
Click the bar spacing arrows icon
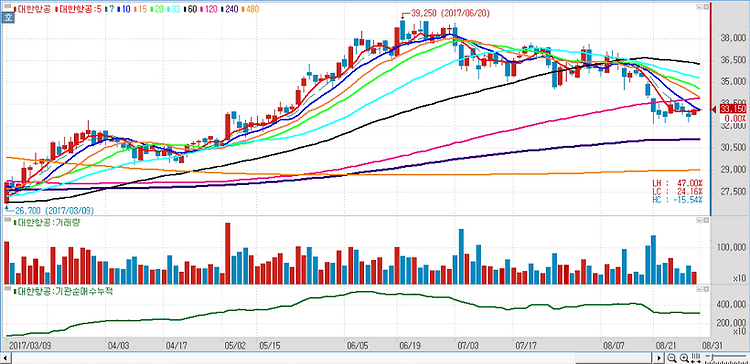point(696,358)
